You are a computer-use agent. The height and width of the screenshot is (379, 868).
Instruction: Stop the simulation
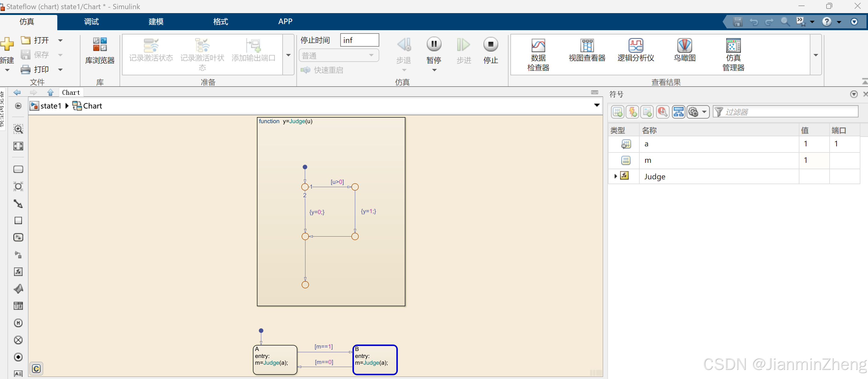tap(490, 44)
